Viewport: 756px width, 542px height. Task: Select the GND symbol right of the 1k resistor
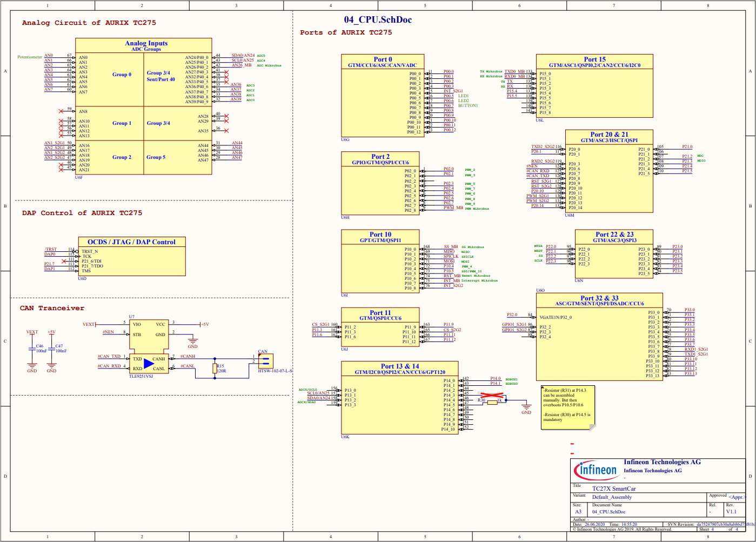pos(526,407)
